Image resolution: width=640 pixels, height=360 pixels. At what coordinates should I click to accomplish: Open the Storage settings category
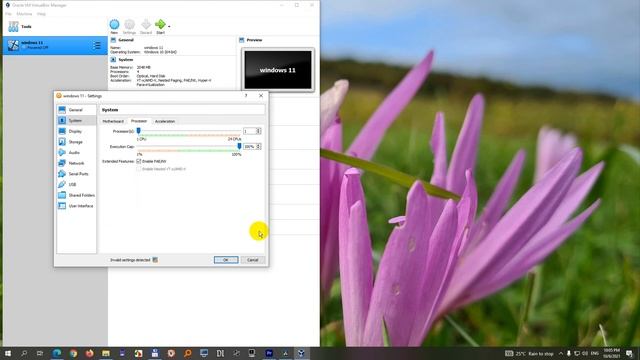point(76,142)
